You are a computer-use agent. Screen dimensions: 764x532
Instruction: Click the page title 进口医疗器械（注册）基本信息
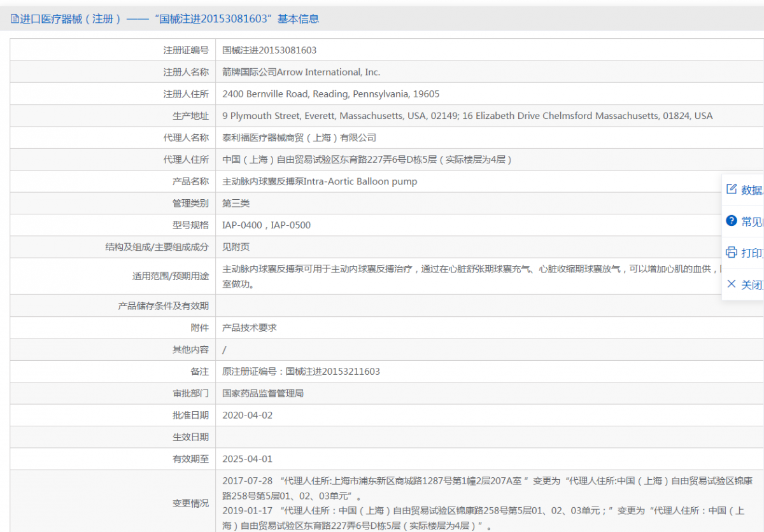(170, 19)
